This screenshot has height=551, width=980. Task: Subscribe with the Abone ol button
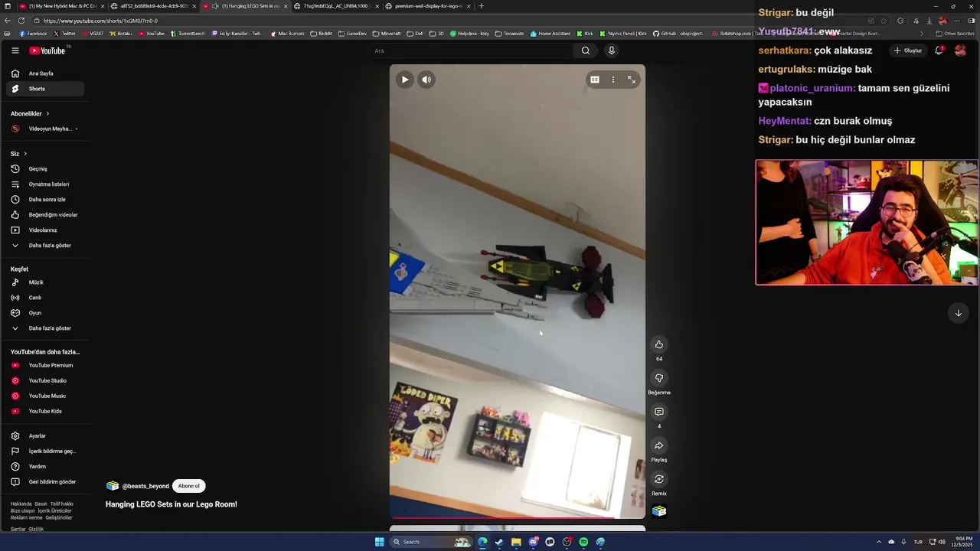pyautogui.click(x=188, y=486)
